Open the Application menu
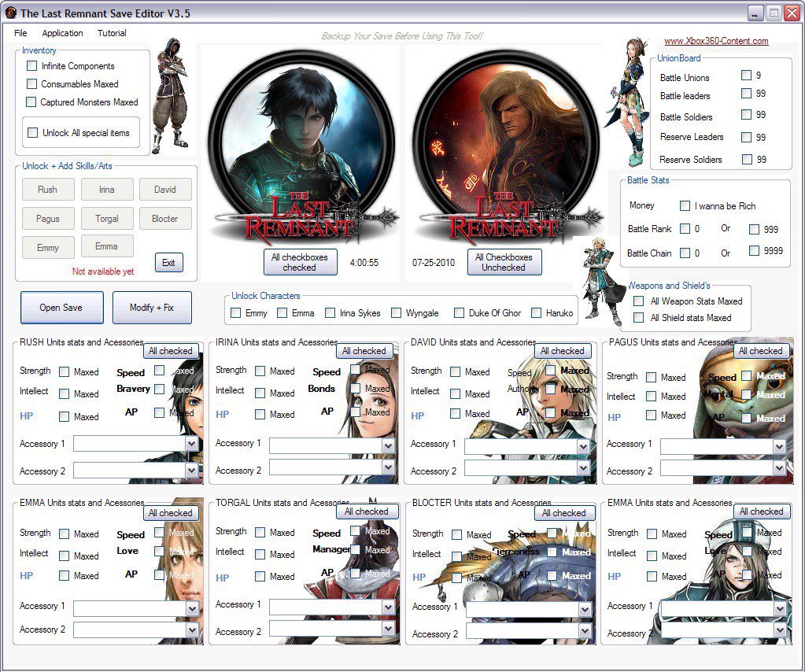805x672 pixels. coord(62,33)
